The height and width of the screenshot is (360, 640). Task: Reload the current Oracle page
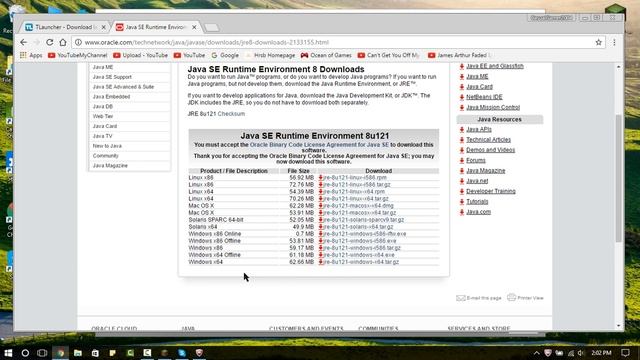click(x=49, y=42)
